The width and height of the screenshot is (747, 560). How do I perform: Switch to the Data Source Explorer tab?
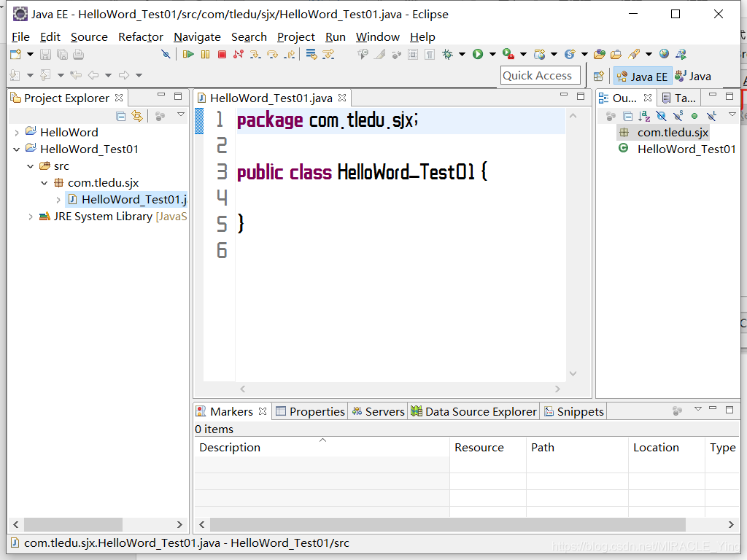(x=473, y=411)
